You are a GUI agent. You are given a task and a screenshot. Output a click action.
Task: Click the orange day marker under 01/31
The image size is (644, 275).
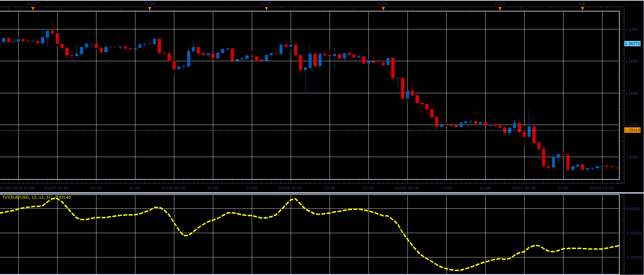pyautogui.click(x=500, y=9)
